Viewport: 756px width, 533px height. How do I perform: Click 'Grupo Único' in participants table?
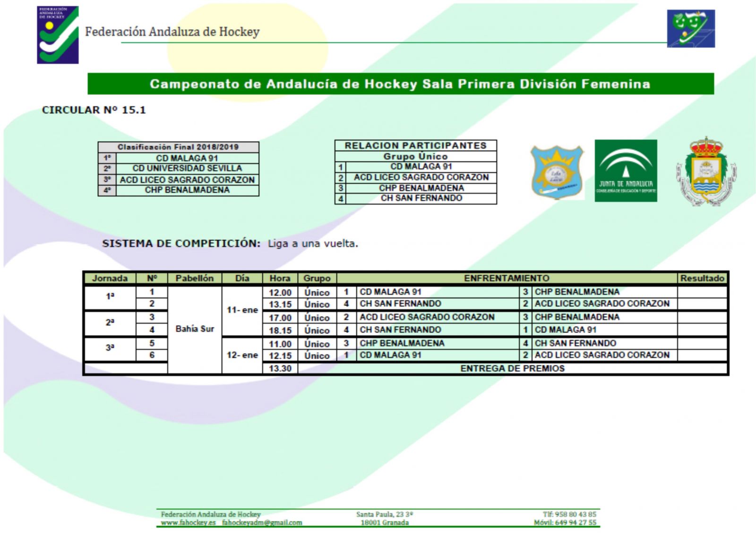coord(416,156)
